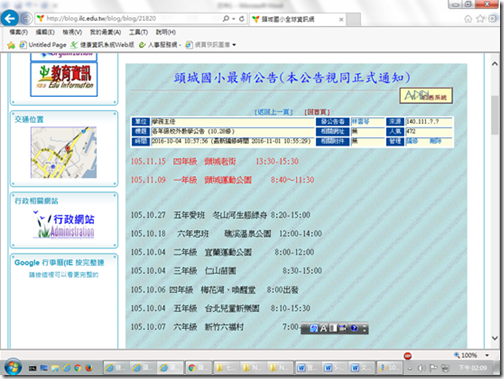
Task: Click the A icon on IME toolbar
Action: pos(323,329)
